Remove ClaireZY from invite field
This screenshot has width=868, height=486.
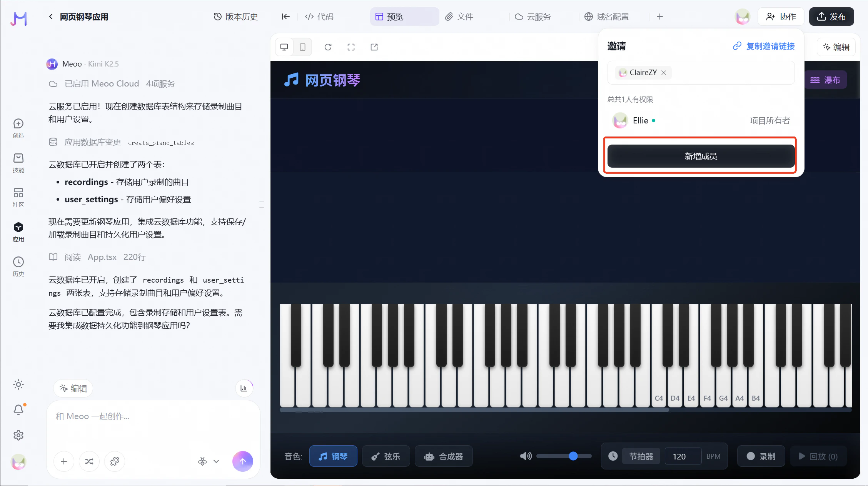coord(664,73)
